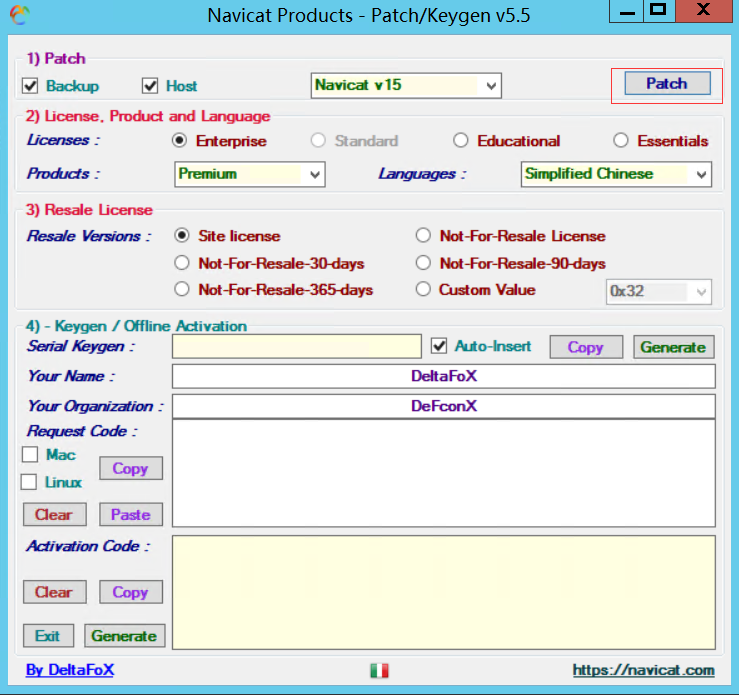Enable the Mac checkbox
Screen dimensions: 739x695
[30, 455]
